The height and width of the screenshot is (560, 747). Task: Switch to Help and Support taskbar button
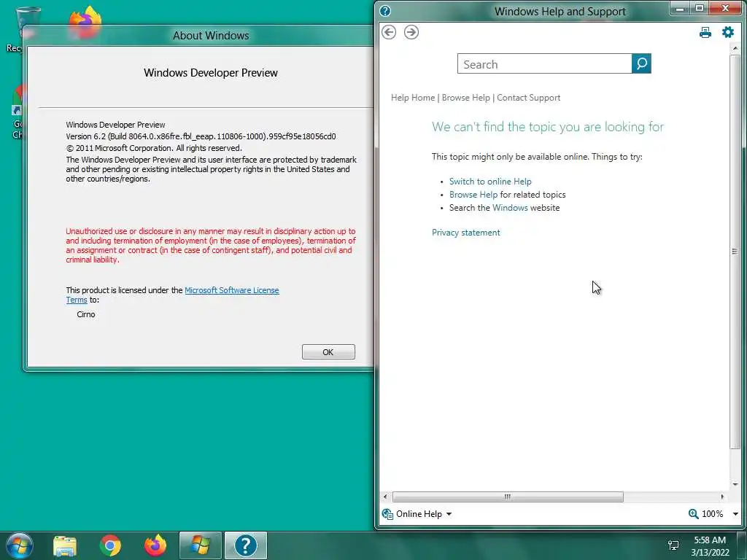click(x=245, y=545)
